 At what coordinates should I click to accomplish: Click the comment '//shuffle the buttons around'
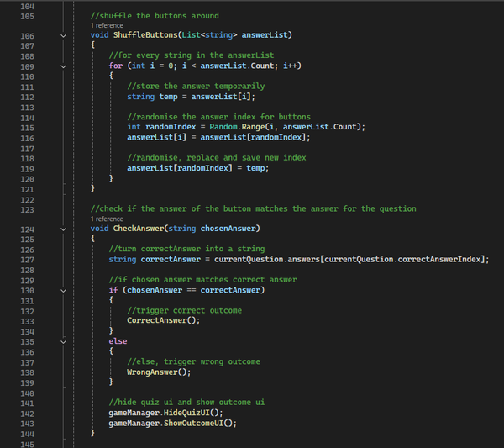coord(155,16)
